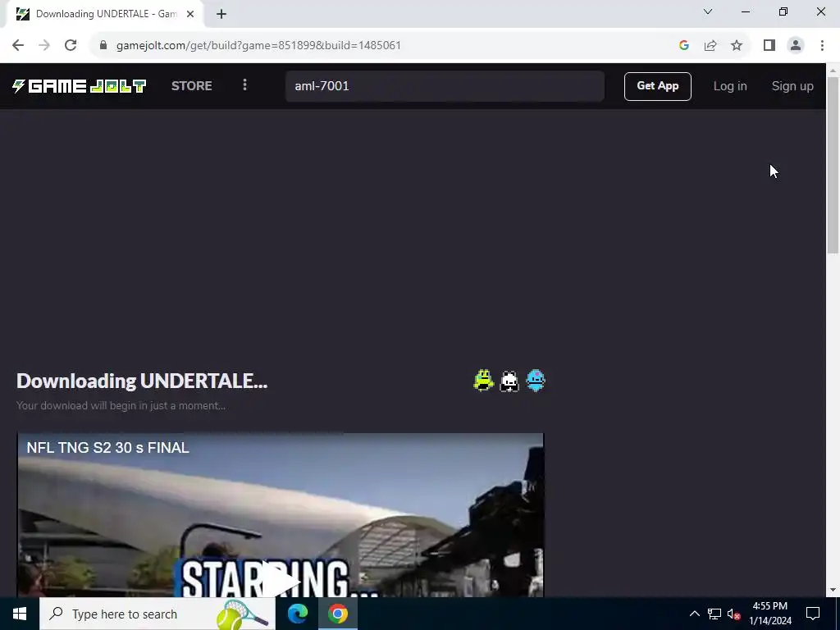Open the Sign up link

point(792,85)
